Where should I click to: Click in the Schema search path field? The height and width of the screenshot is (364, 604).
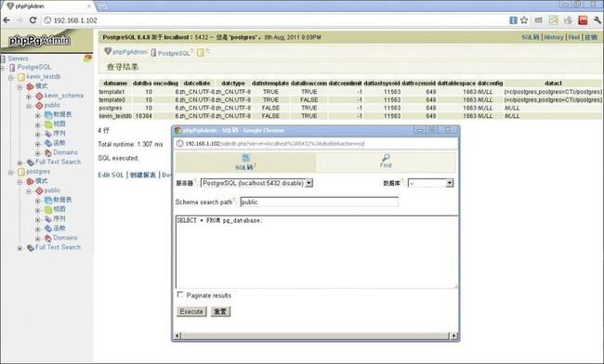click(320, 202)
